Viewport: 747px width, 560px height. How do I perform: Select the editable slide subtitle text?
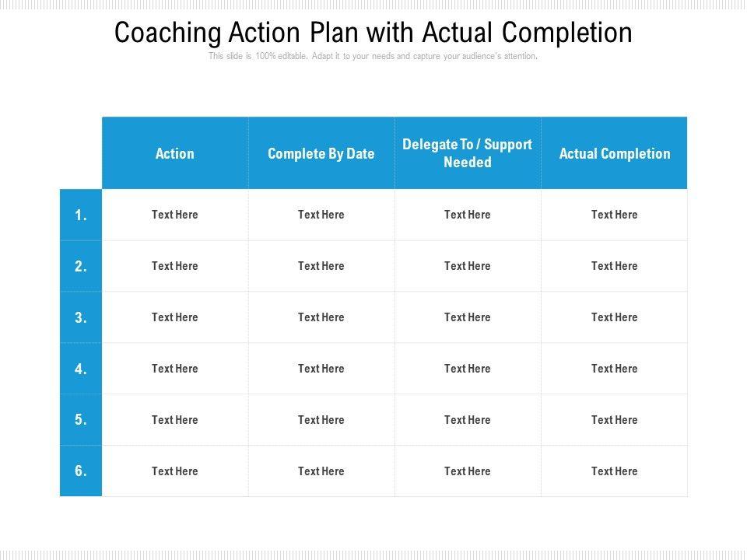tap(373, 57)
